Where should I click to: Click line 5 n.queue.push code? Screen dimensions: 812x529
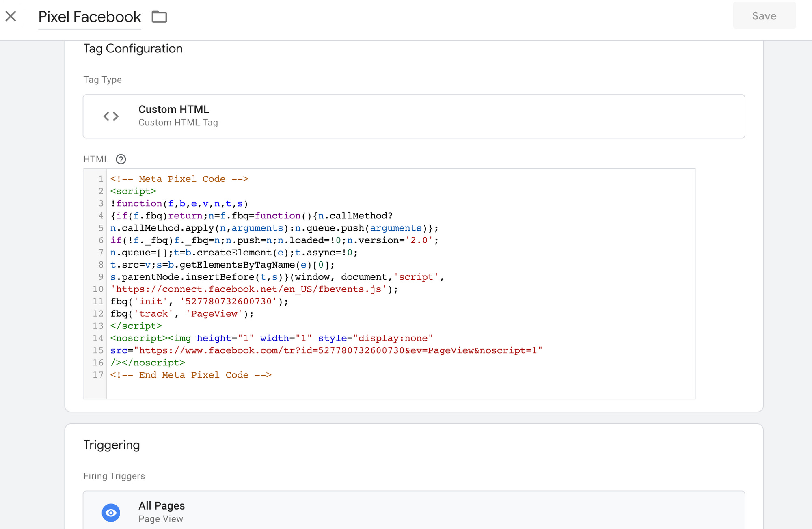pos(274,228)
